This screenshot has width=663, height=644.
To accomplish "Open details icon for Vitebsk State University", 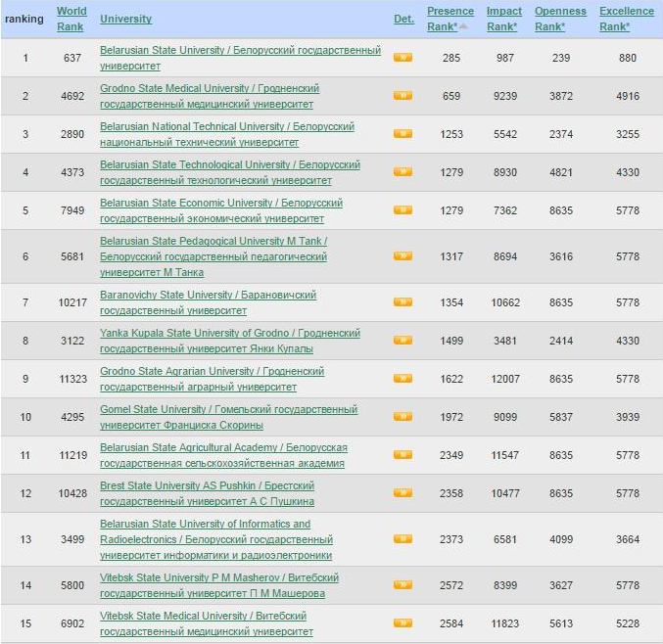I will pos(403,585).
